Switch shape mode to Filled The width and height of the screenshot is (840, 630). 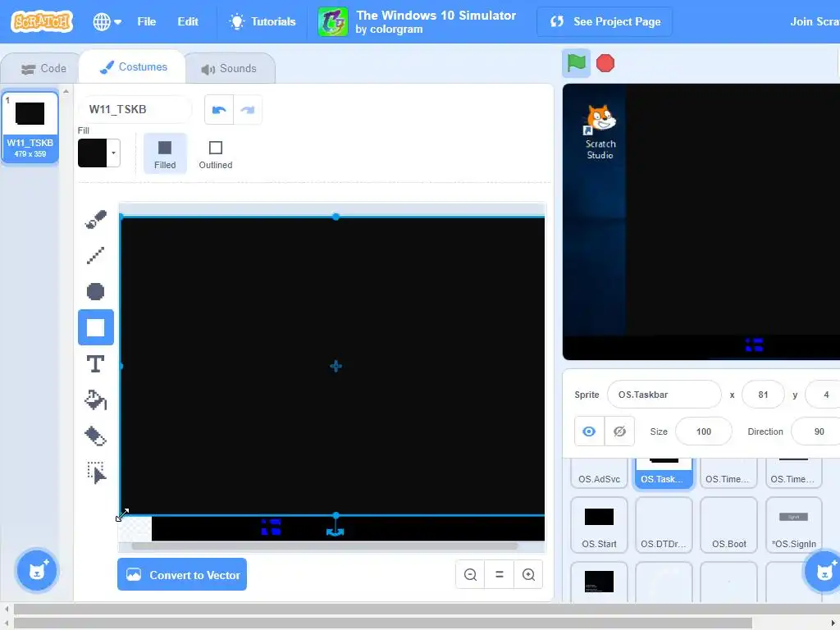point(165,153)
